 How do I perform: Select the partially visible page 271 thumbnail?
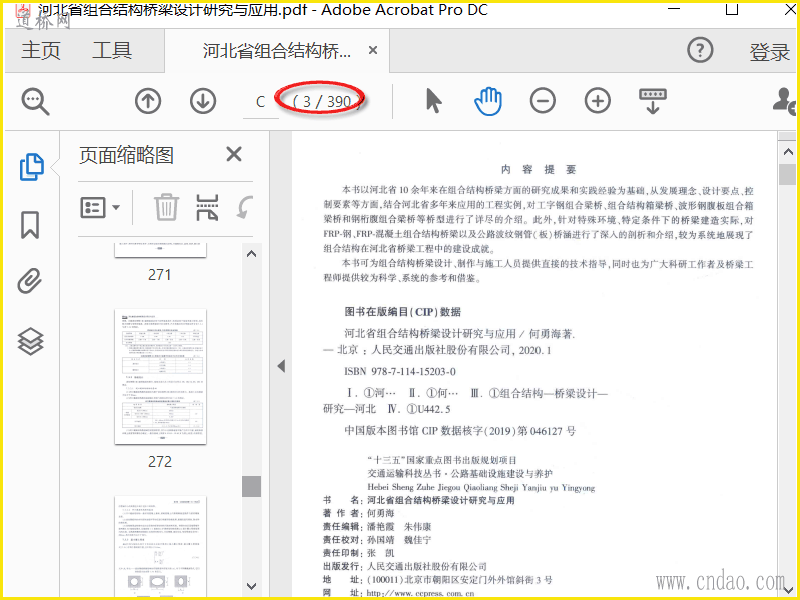point(160,249)
